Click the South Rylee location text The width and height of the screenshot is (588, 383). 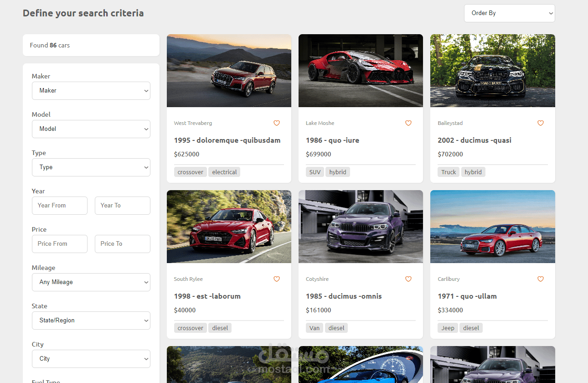(x=188, y=279)
